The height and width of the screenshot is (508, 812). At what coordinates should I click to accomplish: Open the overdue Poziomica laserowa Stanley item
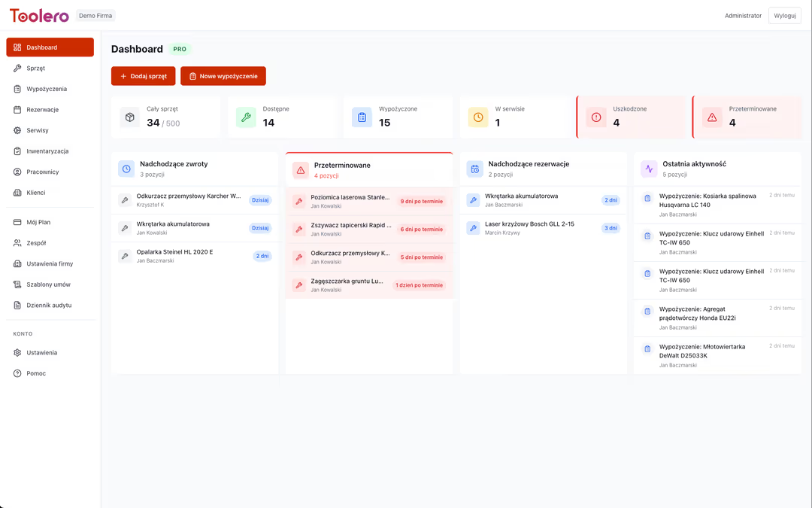(x=350, y=201)
